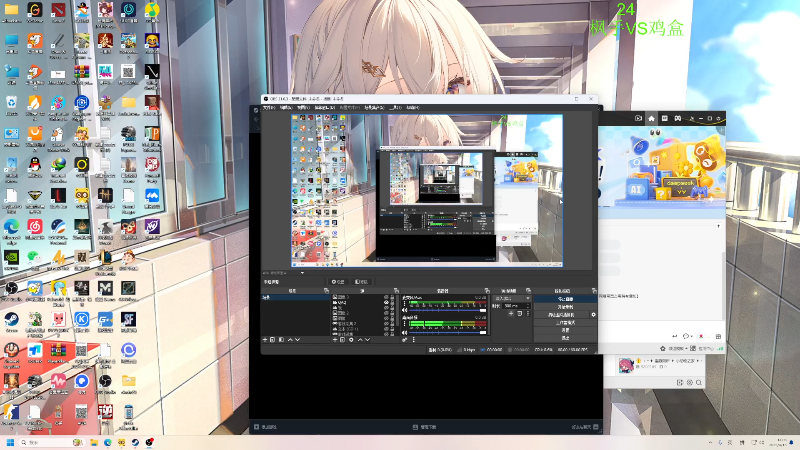Add a transition with the plus icon
800x450 pixels.
pos(511,314)
